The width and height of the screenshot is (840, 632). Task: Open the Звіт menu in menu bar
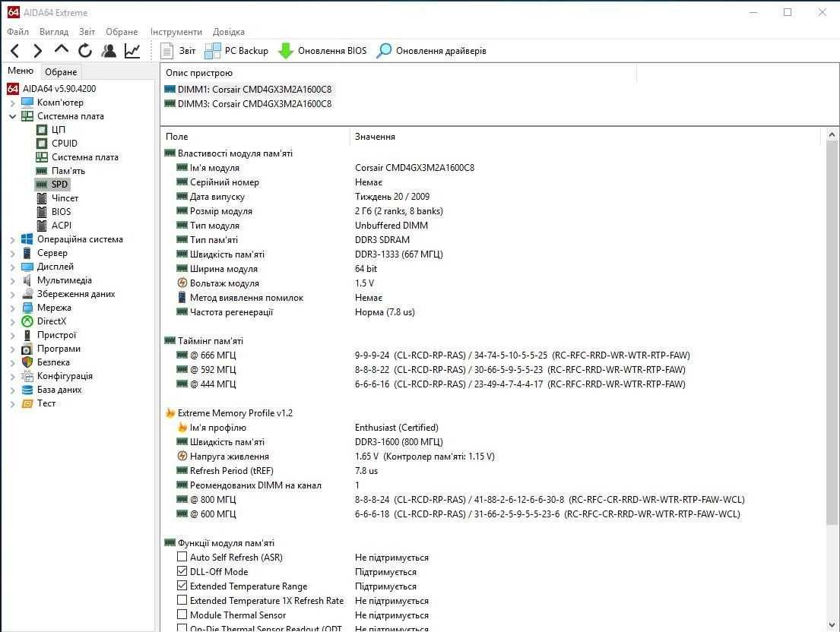87,32
